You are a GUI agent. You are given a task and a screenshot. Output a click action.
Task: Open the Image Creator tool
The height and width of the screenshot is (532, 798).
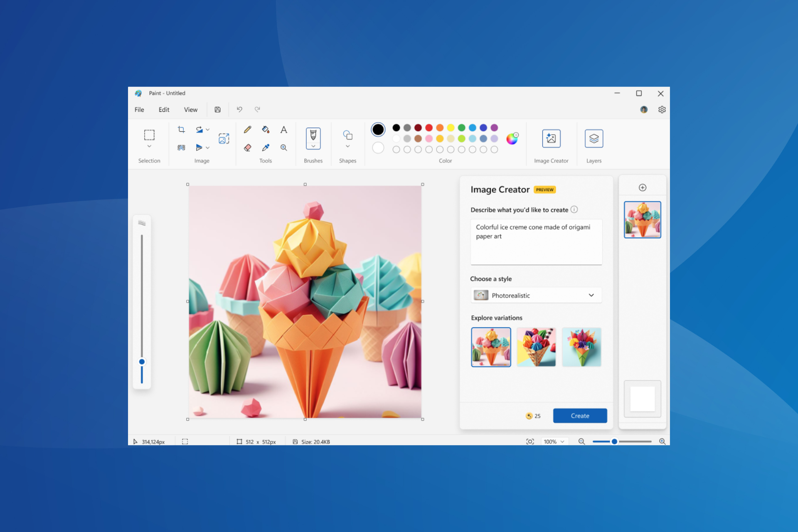tap(551, 138)
